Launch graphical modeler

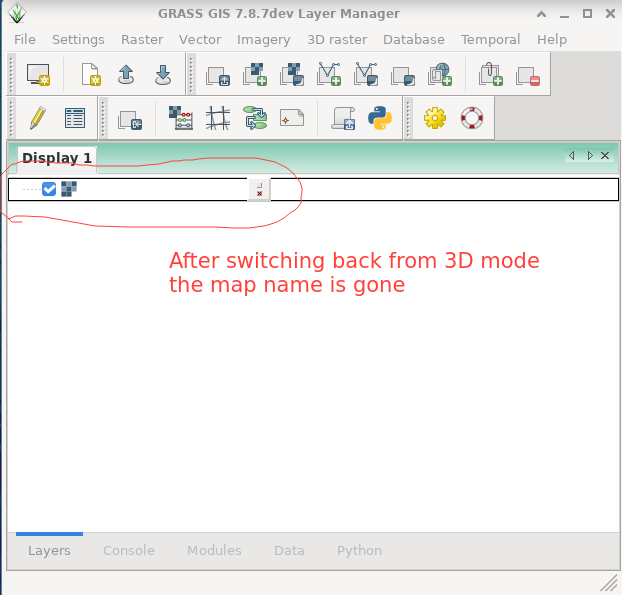click(255, 118)
